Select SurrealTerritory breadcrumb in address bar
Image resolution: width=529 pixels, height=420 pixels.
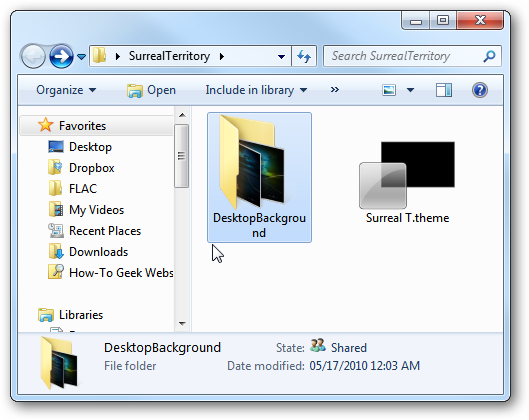point(169,56)
